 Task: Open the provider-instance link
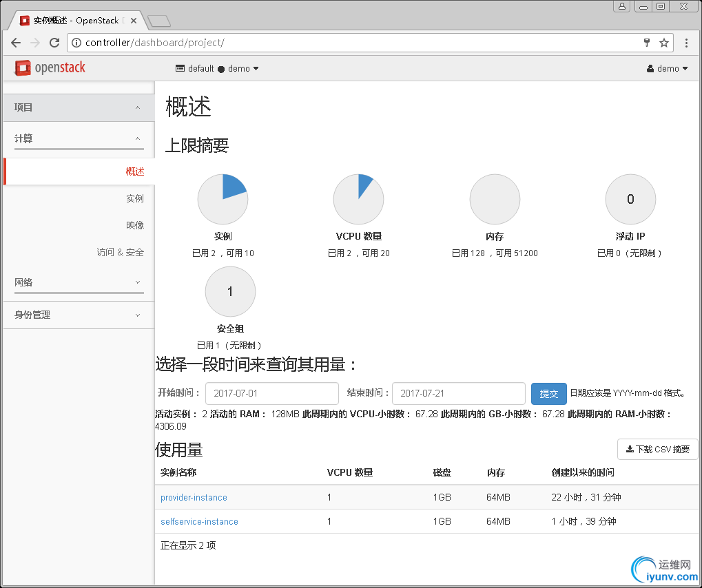click(x=194, y=497)
